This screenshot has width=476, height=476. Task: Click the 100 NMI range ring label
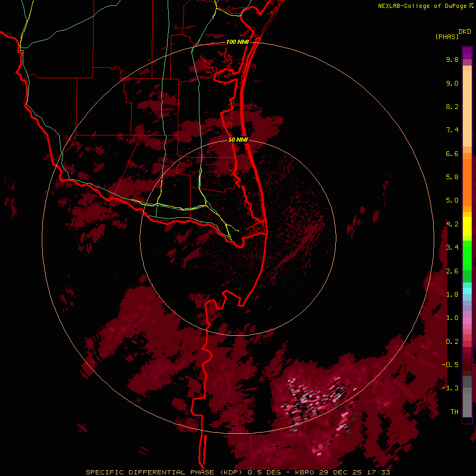coord(237,42)
